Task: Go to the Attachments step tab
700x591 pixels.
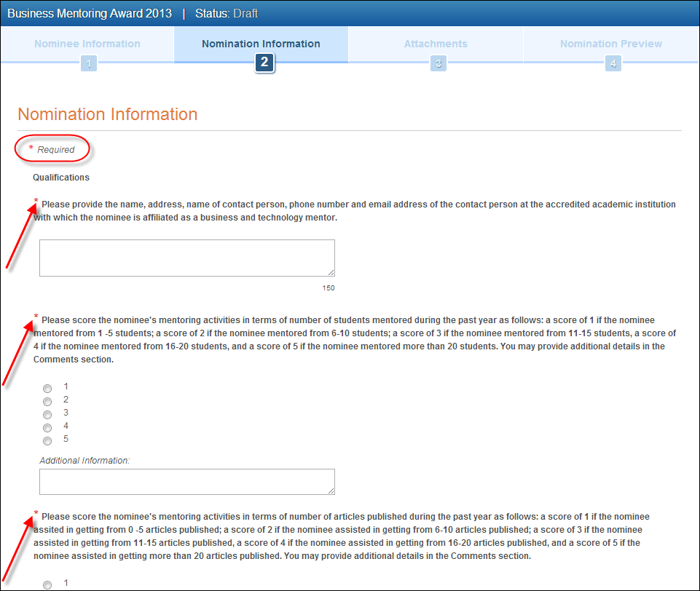Action: [436, 44]
